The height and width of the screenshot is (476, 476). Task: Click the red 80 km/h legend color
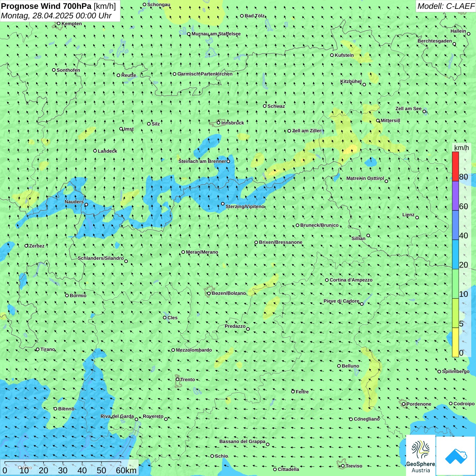[455, 166]
